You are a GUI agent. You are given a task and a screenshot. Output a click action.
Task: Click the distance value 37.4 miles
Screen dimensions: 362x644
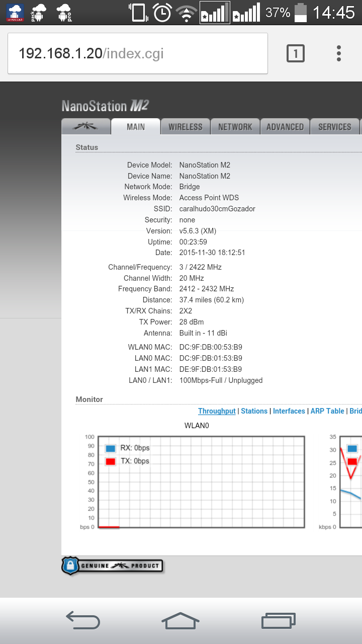pyautogui.click(x=212, y=300)
